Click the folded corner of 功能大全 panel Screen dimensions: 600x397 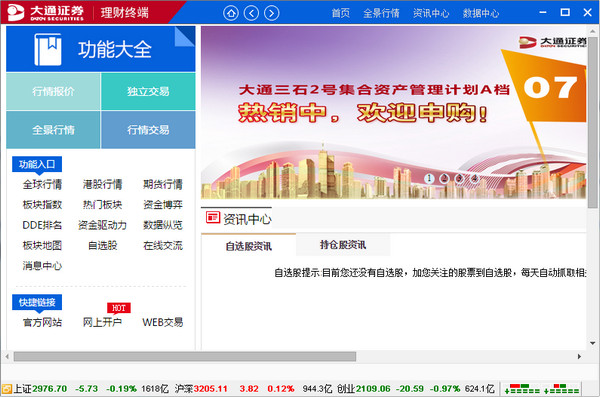click(185, 36)
